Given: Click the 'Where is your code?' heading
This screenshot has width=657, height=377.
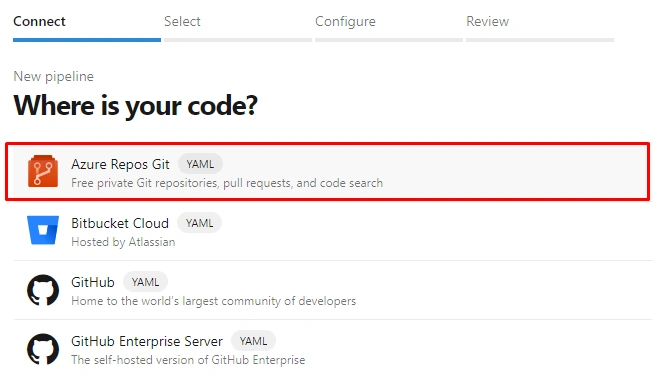Looking at the screenshot, I should point(135,105).
